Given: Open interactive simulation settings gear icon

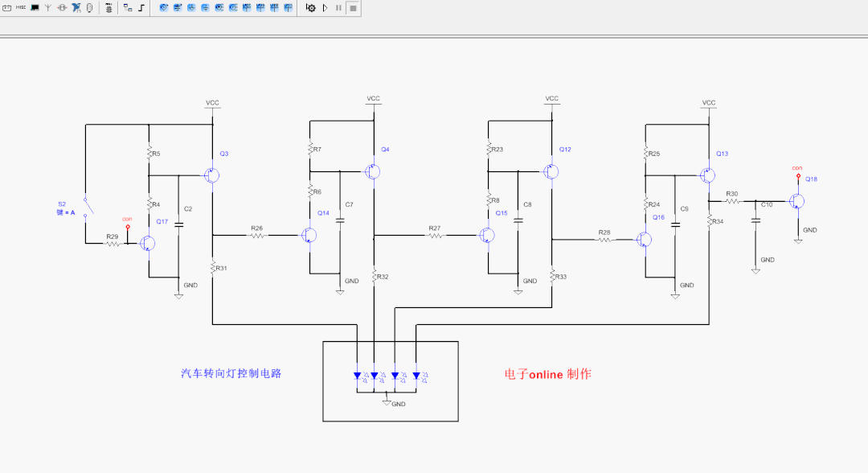Looking at the screenshot, I should pos(310,7).
